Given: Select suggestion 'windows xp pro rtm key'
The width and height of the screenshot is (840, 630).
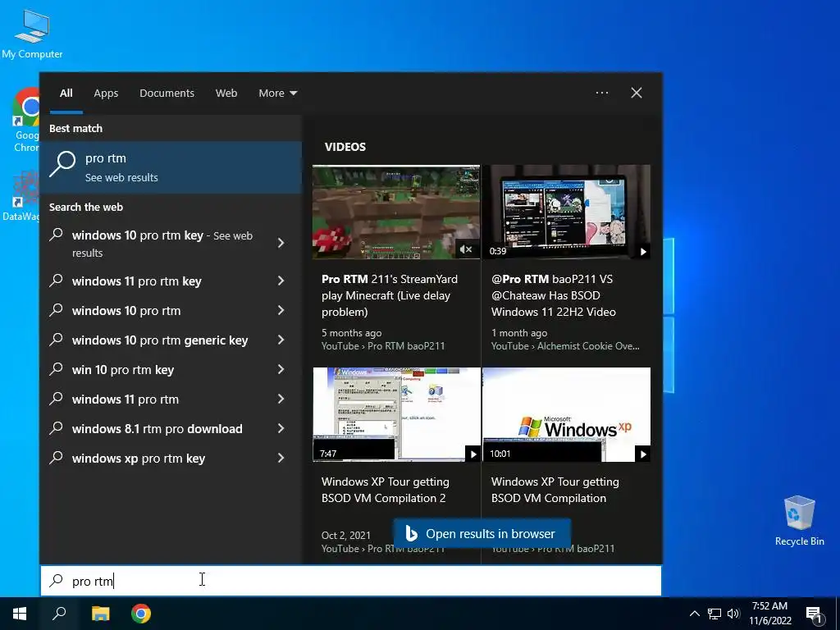Looking at the screenshot, I should click(138, 458).
